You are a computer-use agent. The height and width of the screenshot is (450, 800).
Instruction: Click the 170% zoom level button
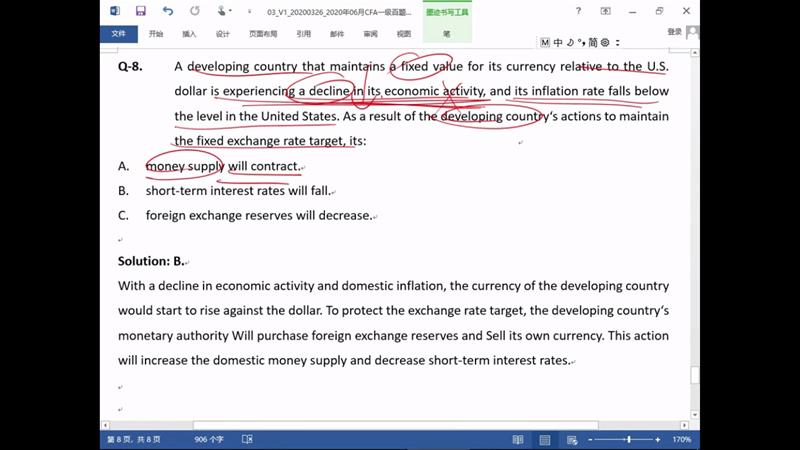coord(682,439)
